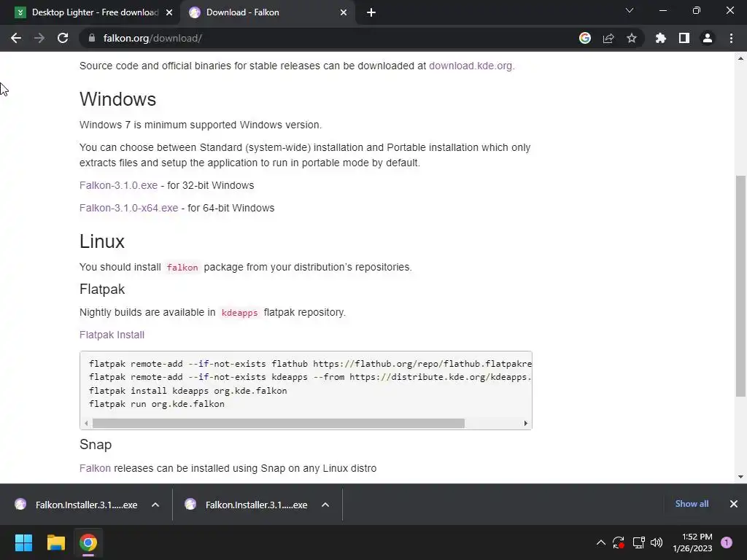Click the forward navigation arrow
Viewport: 747px width, 560px height.
[39, 38]
